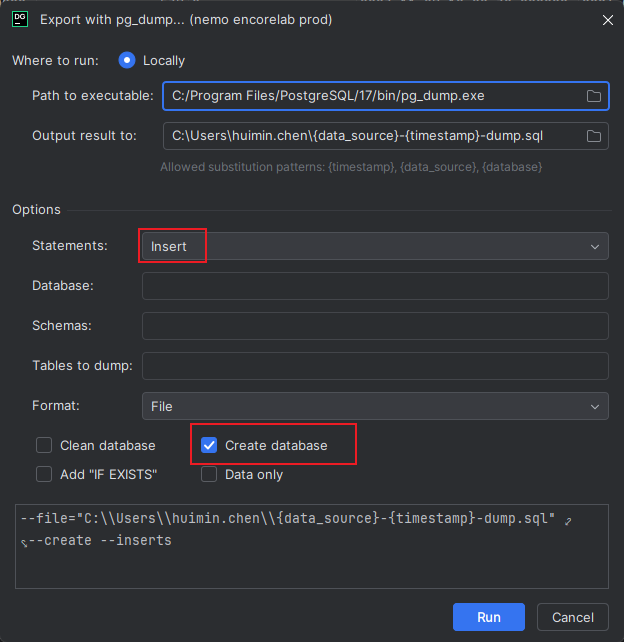
Task: Click the Output result to text field
Action: [370, 136]
